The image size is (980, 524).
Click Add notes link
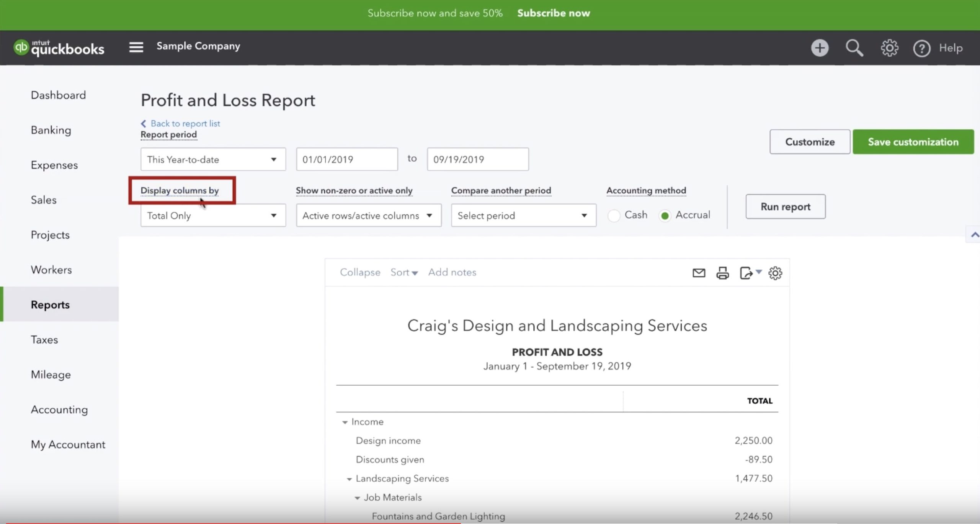452,272
